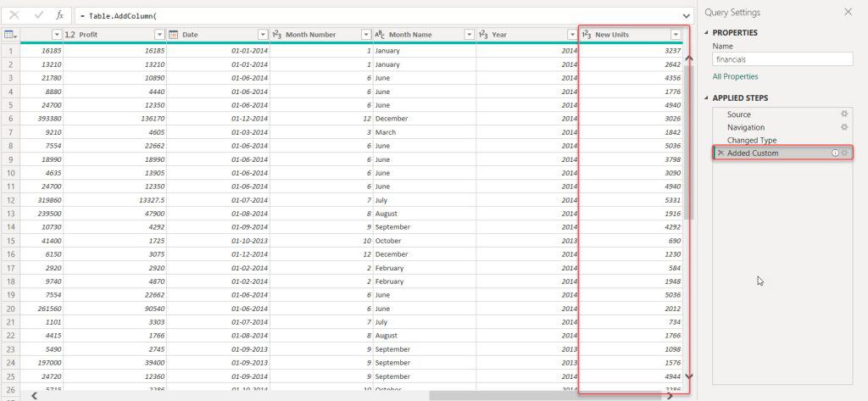Click number type icon of New Units

coord(587,35)
